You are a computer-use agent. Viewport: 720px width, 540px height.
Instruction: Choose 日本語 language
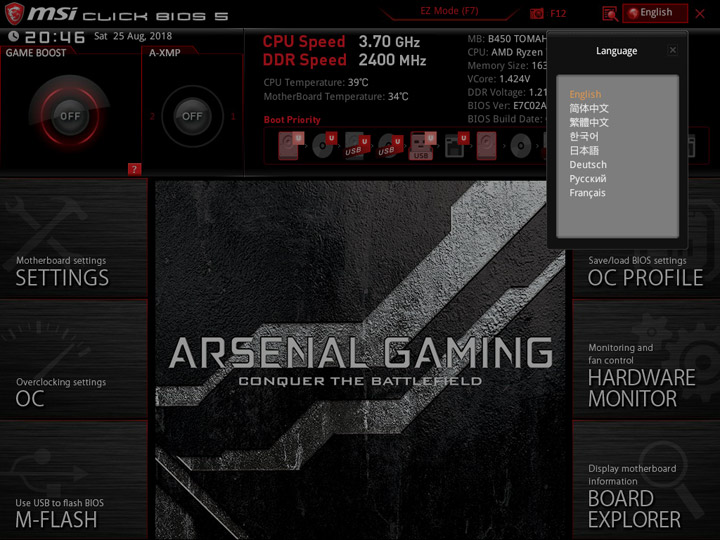[x=584, y=151]
